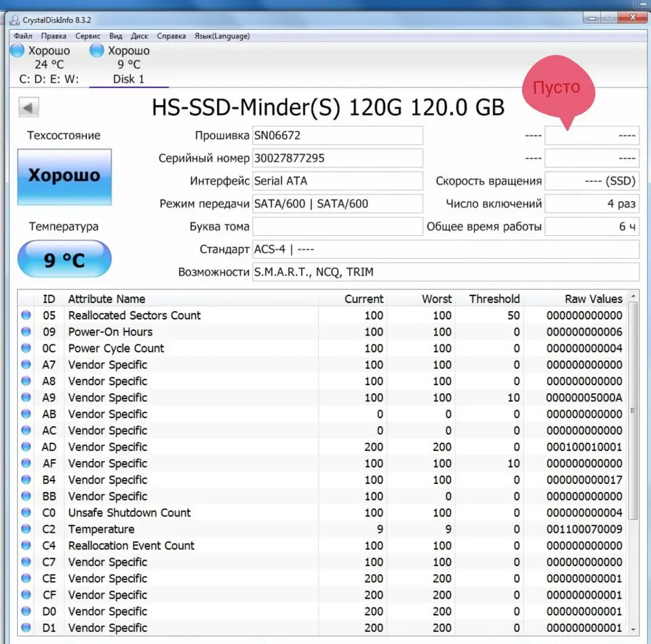The height and width of the screenshot is (644, 651).
Task: Click status orb next to Power-On Hours
Action: pos(26,332)
